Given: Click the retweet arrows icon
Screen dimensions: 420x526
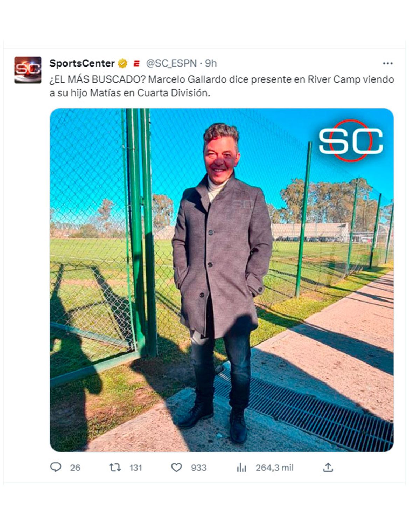Looking at the screenshot, I should [x=115, y=467].
